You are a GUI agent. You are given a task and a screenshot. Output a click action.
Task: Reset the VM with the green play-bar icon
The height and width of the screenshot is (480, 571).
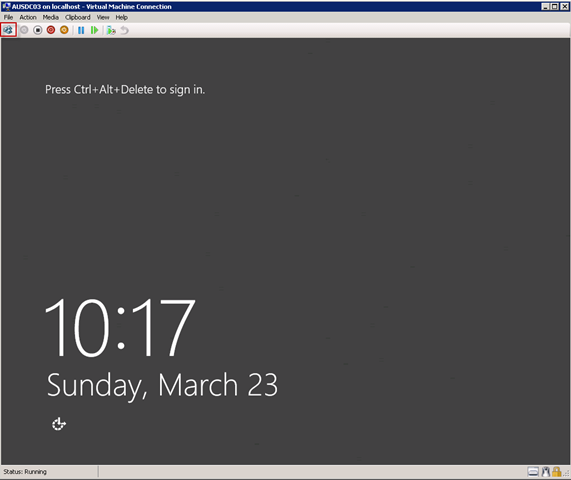[x=94, y=30]
